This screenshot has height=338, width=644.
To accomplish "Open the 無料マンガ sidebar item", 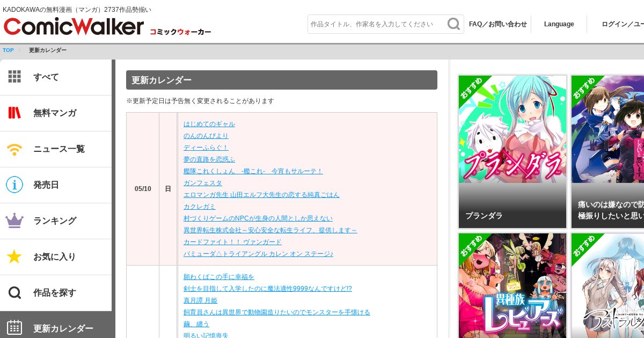I will pos(56,113).
